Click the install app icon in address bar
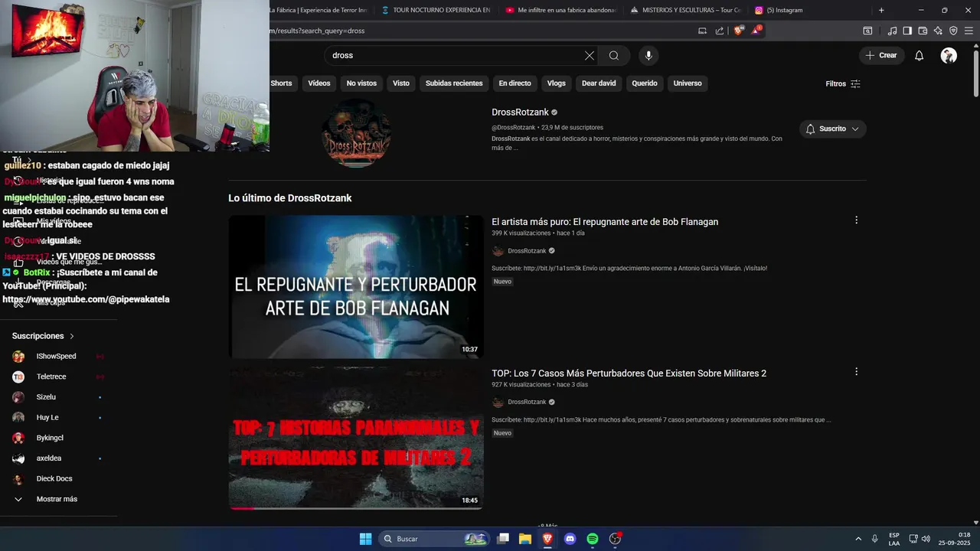Screen dimensions: 980x551 [702, 31]
